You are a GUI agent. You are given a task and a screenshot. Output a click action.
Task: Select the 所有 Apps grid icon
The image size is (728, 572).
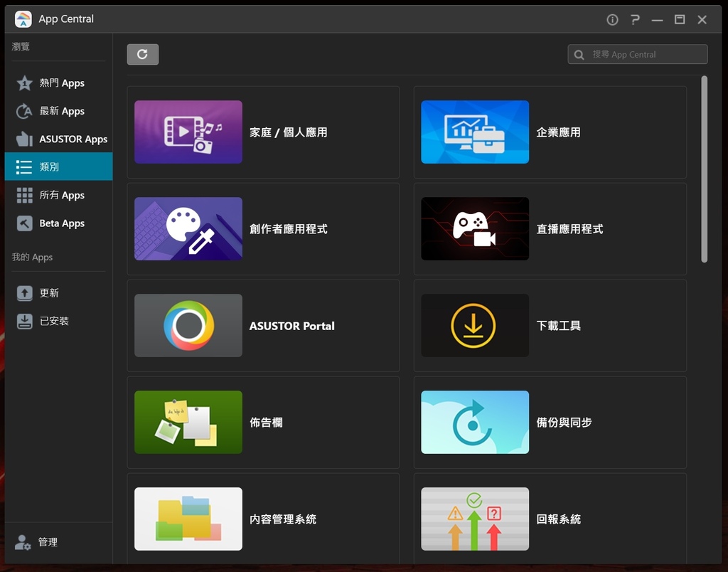pyautogui.click(x=24, y=195)
